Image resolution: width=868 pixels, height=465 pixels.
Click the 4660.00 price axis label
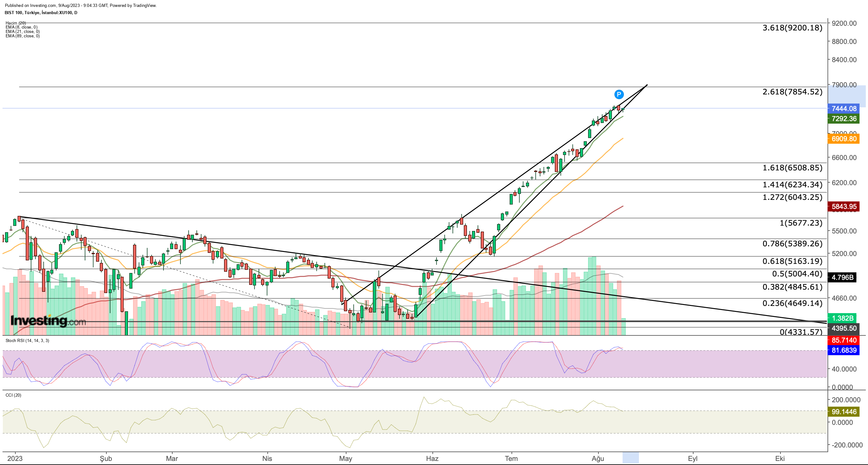(844, 298)
